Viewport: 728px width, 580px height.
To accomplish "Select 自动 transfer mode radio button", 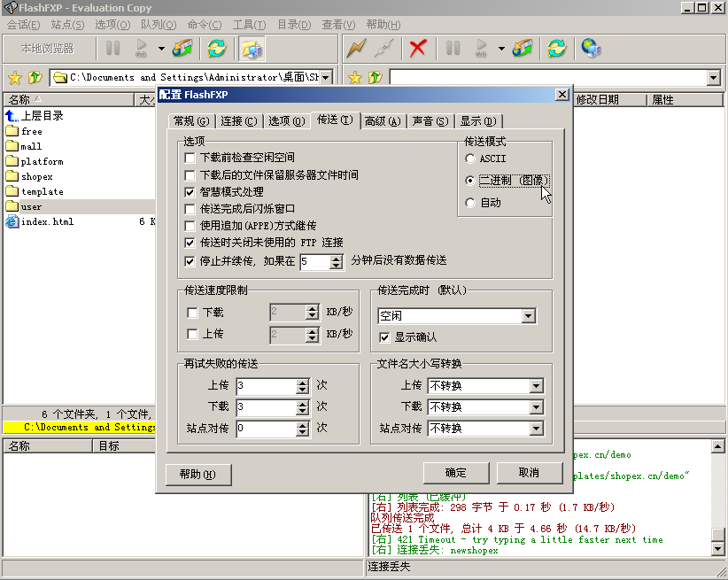I will 470,203.
